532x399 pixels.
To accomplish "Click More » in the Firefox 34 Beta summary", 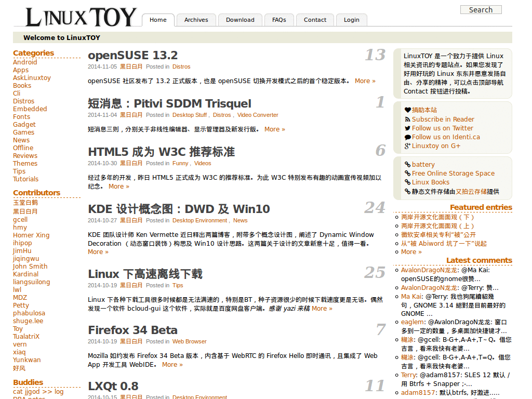I will [x=172, y=365].
